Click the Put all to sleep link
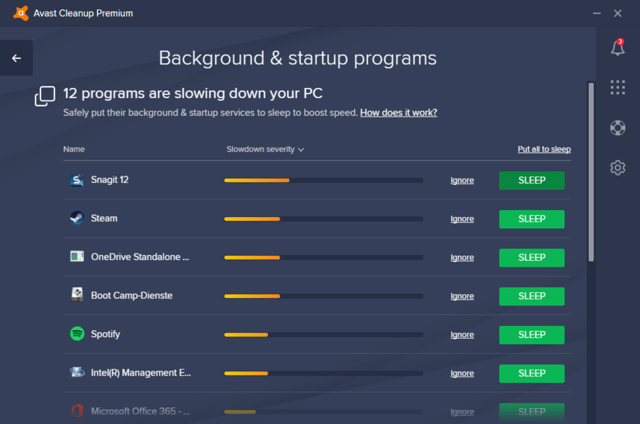The image size is (640, 424). [x=544, y=150]
